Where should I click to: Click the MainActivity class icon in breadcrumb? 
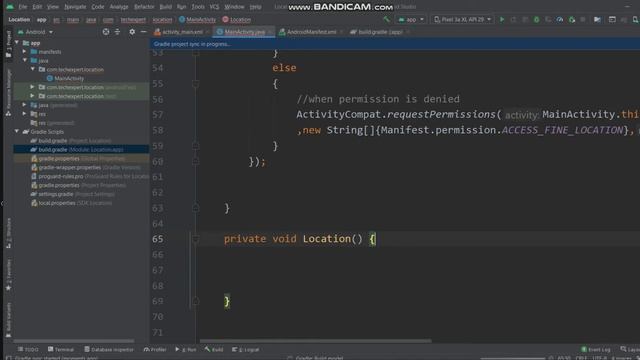click(x=182, y=20)
